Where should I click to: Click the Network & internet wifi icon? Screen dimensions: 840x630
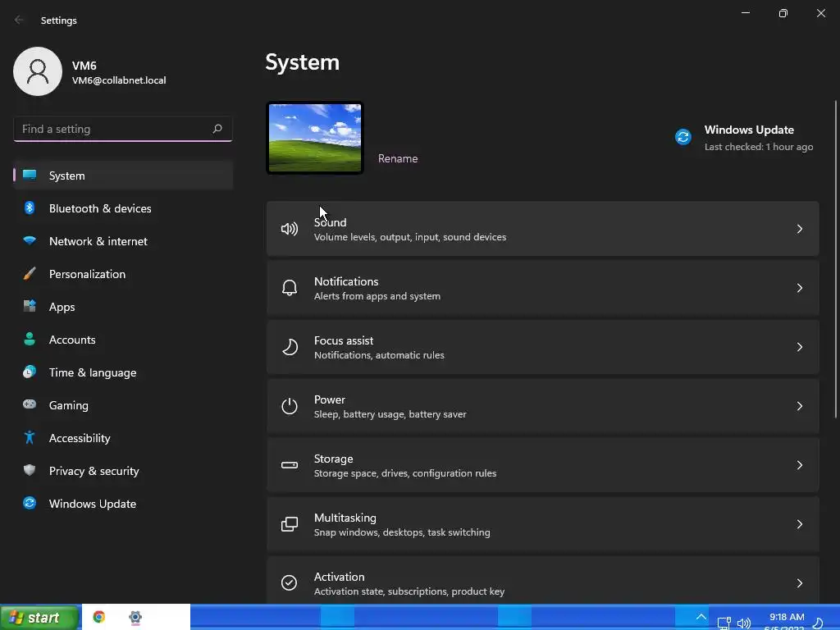click(x=30, y=240)
